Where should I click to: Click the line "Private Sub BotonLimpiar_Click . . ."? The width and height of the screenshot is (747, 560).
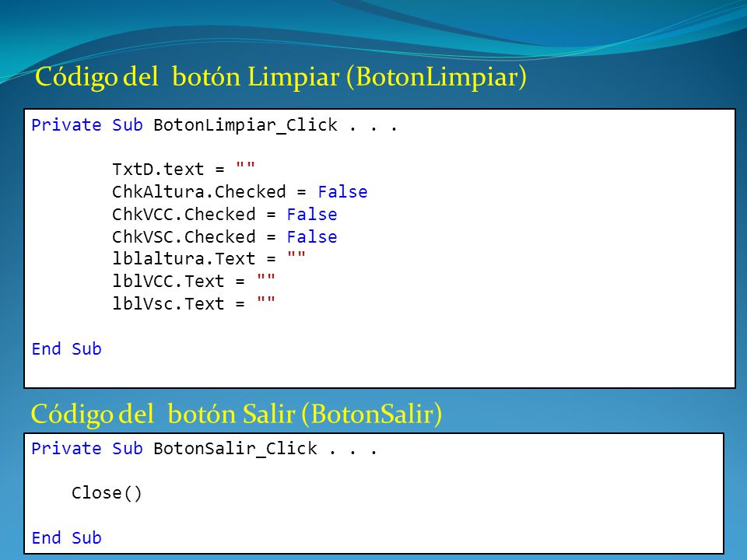pos(215,125)
